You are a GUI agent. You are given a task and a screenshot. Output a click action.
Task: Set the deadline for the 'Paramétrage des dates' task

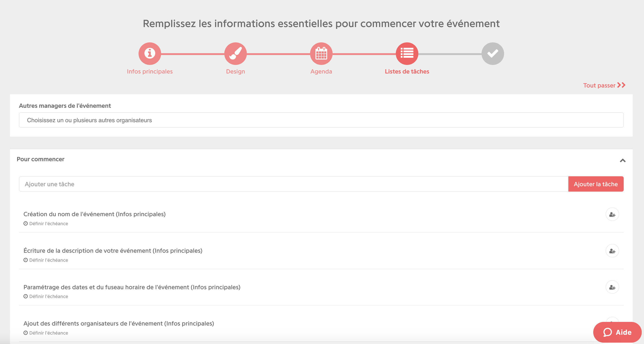click(x=46, y=296)
